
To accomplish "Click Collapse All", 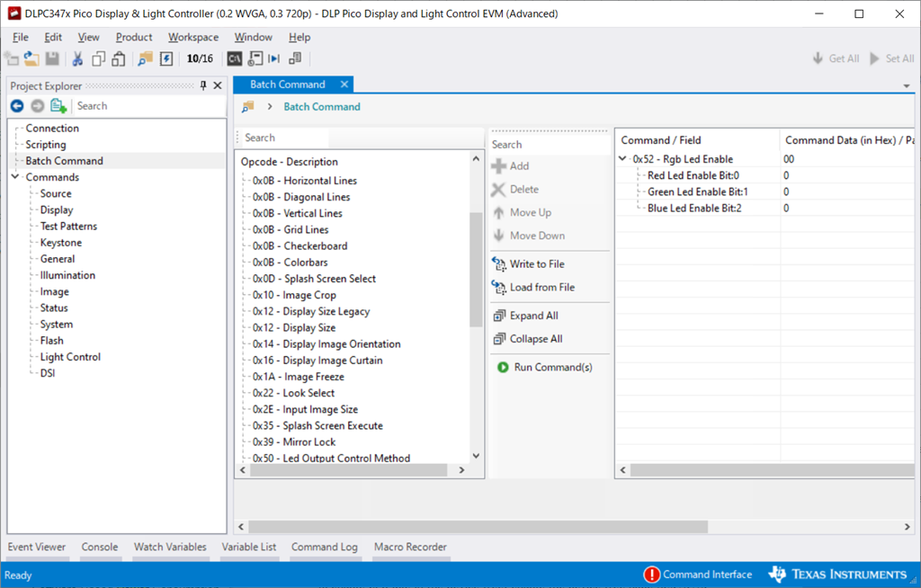I will (x=528, y=339).
